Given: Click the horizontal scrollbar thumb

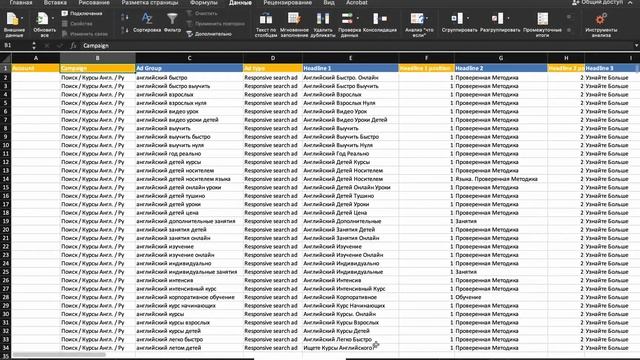Looking at the screenshot, I should tap(59, 355).
